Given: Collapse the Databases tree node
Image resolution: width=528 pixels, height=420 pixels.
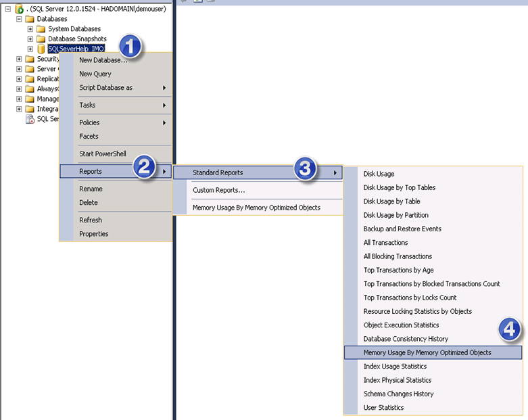Looking at the screenshot, I should click(19, 19).
